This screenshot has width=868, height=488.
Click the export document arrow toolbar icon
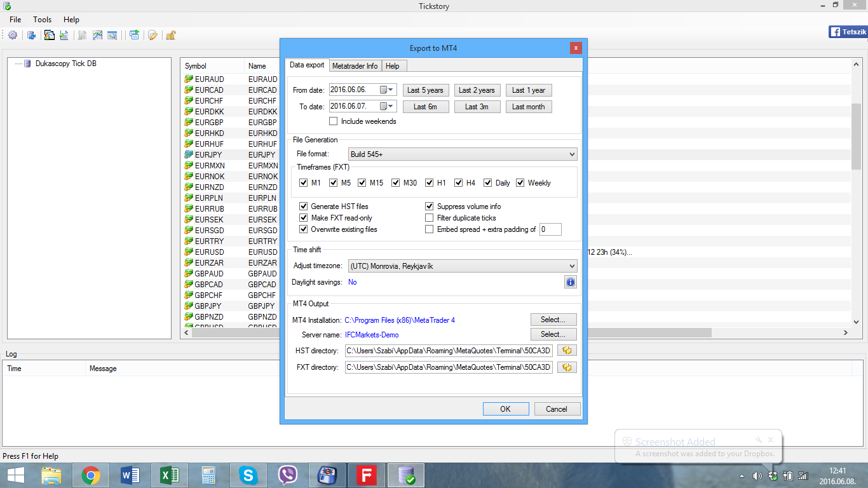tap(64, 35)
